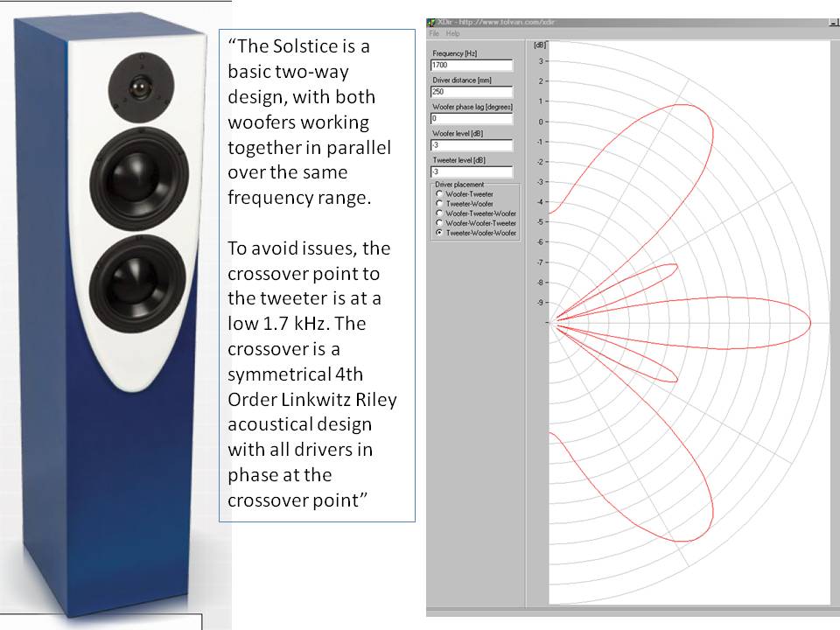Image resolution: width=840 pixels, height=630 pixels.
Task: Click the "Driver placement" group label
Action: point(459,185)
